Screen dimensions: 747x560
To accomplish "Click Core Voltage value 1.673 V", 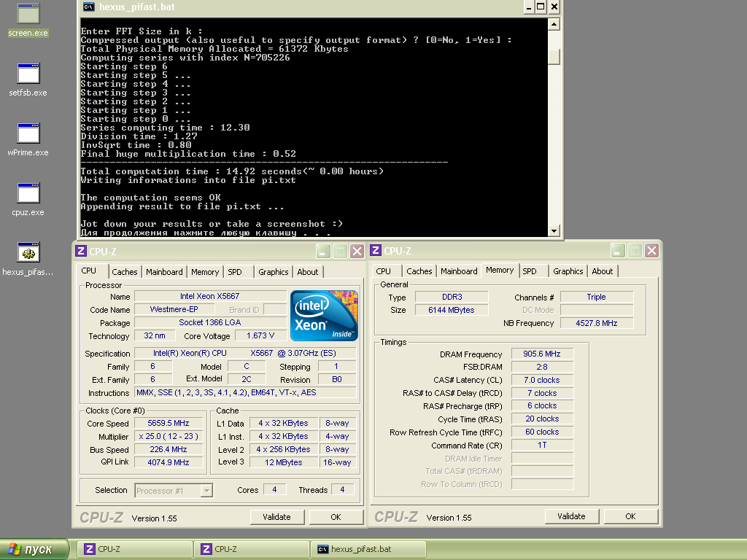I will 260,335.
